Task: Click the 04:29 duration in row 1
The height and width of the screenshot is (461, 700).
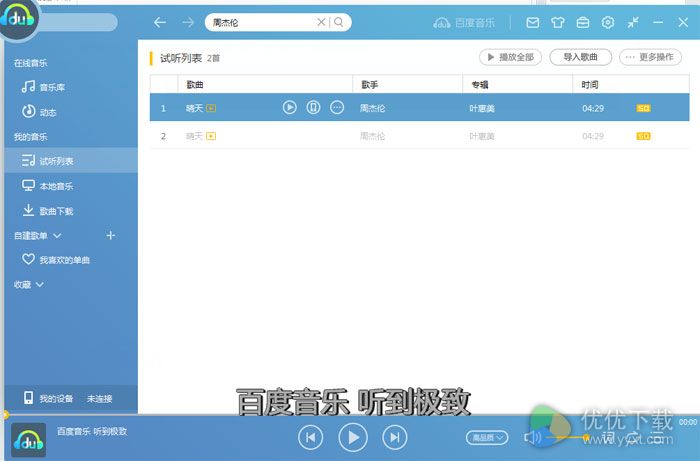Action: pyautogui.click(x=593, y=108)
